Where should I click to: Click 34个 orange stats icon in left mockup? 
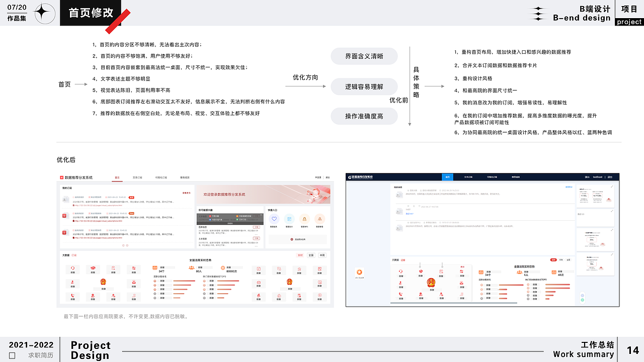tap(155, 267)
